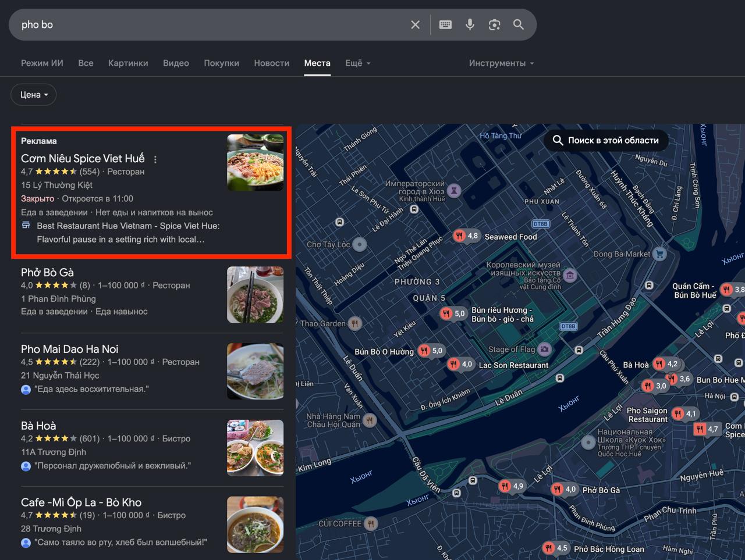Viewport: 745px width, 560px height.
Task: Switch to Режим ИИ tab
Action: (42, 63)
